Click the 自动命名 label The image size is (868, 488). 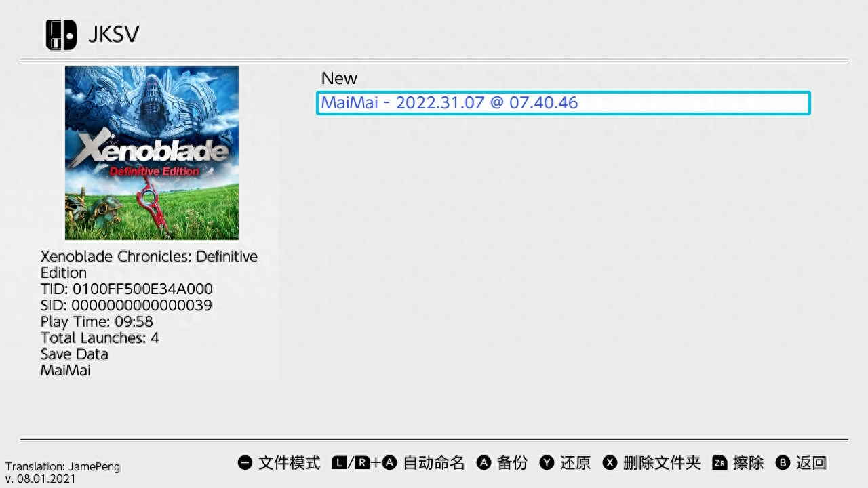click(434, 463)
